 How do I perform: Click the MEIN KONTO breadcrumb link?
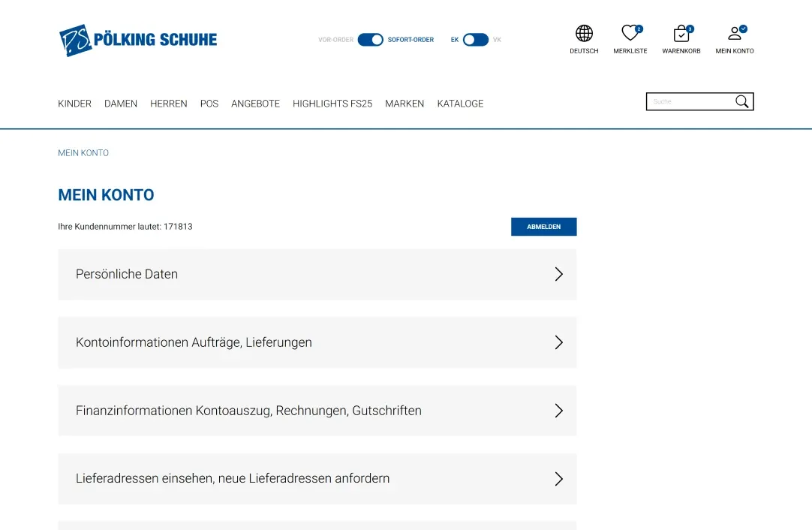(x=83, y=153)
